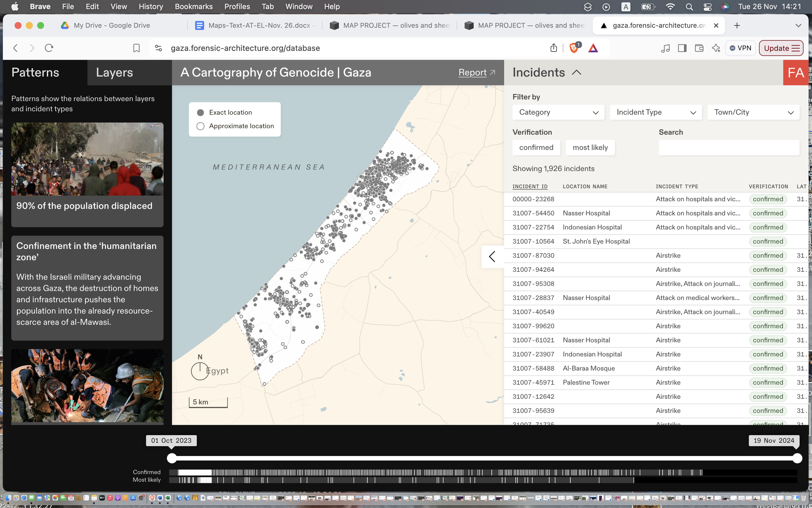Bookmark this page with bookmark icon
This screenshot has height=508, width=812.
pyautogui.click(x=136, y=48)
